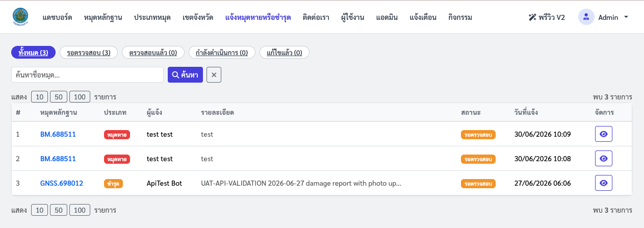View details of ApiTest Bot report
644x228 pixels.
pos(604,183)
